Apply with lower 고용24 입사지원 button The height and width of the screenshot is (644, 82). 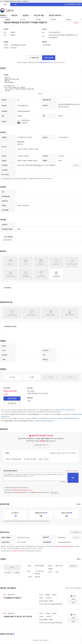pyautogui.click(x=12, y=399)
